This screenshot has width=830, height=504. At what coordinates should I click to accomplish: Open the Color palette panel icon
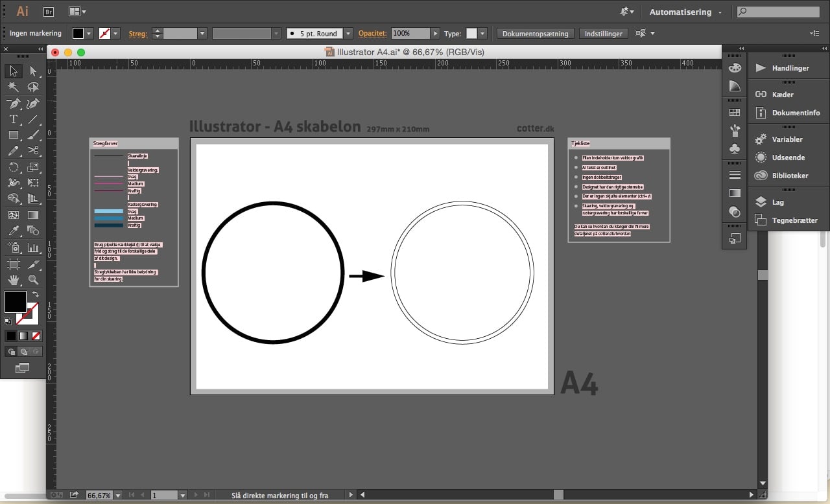[735, 68]
